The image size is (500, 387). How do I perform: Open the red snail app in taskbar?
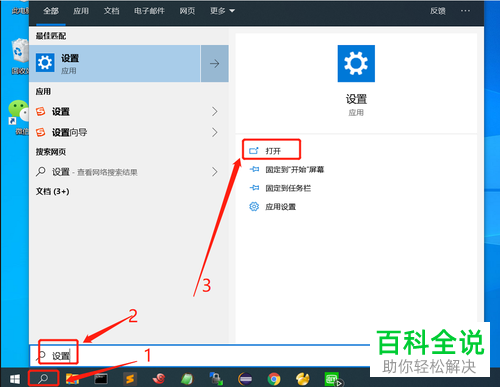click(159, 379)
